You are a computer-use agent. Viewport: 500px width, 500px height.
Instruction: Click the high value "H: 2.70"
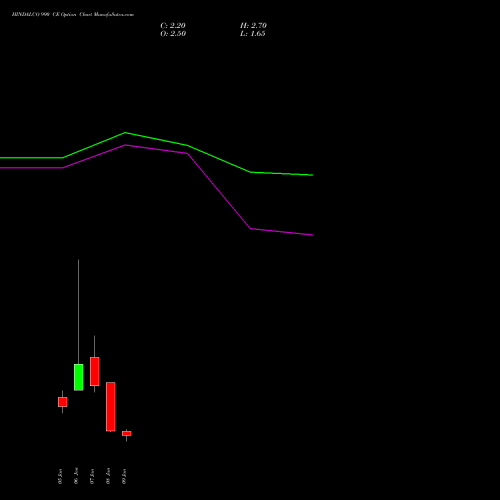pyautogui.click(x=253, y=26)
